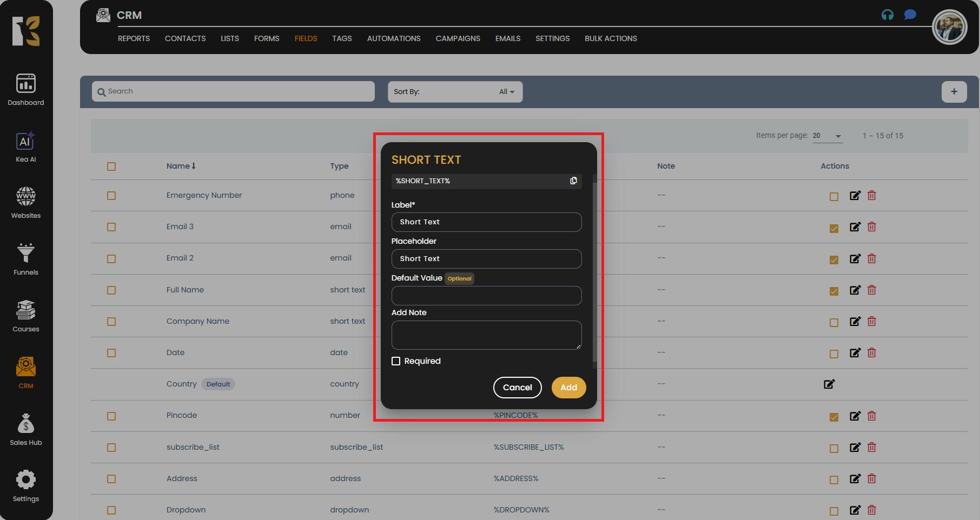Viewport: 980px width, 520px height.
Task: Delete the Email 3 field
Action: (x=872, y=227)
